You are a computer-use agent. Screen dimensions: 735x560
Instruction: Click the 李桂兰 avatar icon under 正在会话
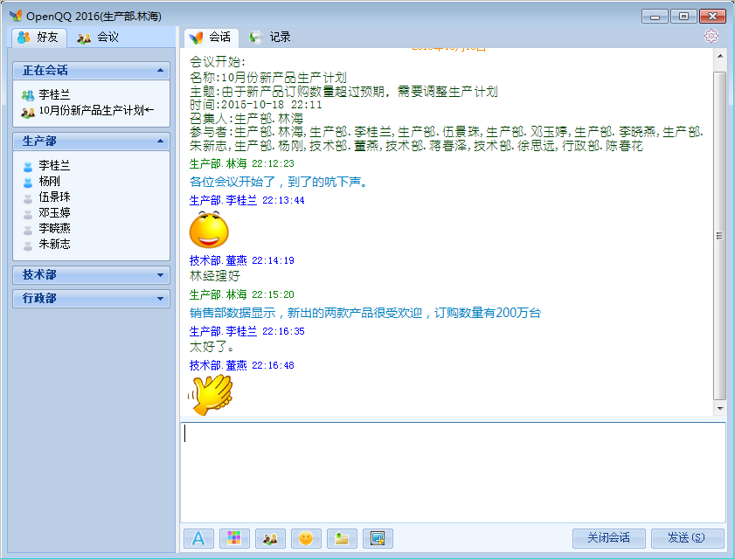(28, 95)
